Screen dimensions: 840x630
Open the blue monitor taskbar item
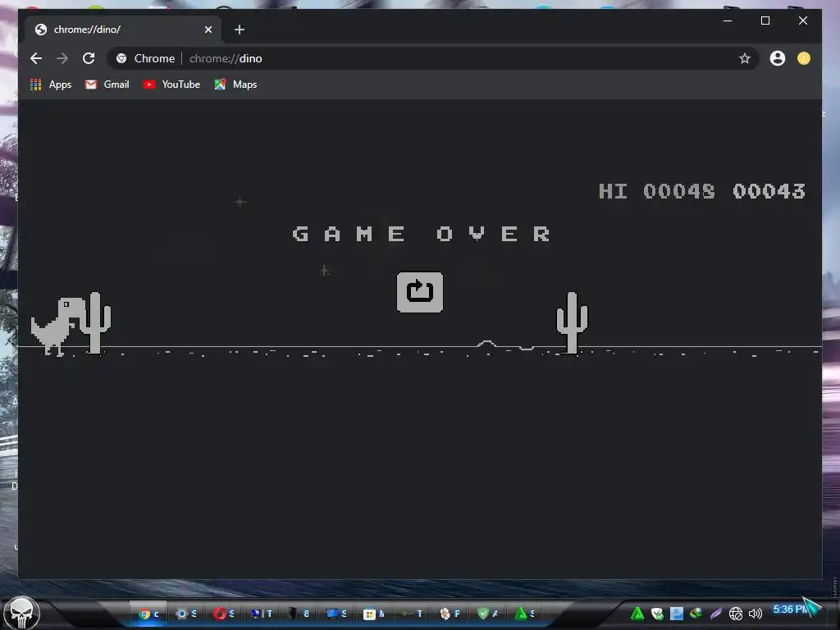tap(336, 614)
